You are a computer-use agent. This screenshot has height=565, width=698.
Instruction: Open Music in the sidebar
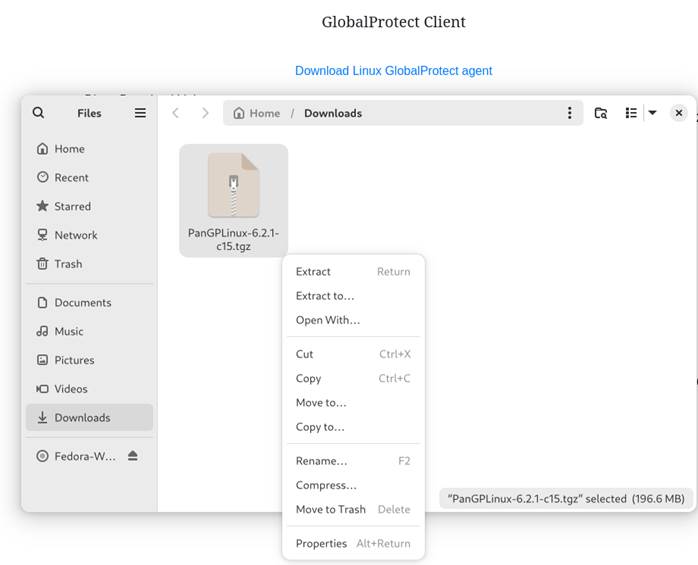[x=89, y=331]
